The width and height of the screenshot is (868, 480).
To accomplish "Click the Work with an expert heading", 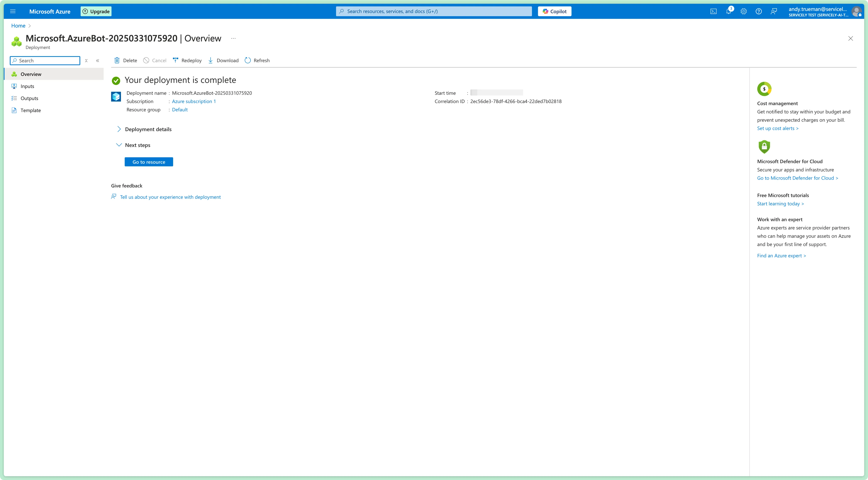I will pyautogui.click(x=780, y=219).
